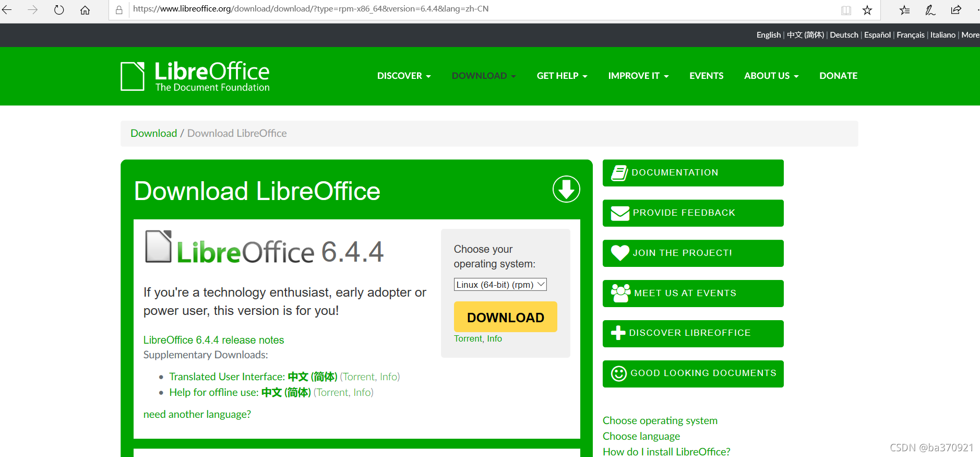Click the Documentation book icon

pyautogui.click(x=619, y=173)
